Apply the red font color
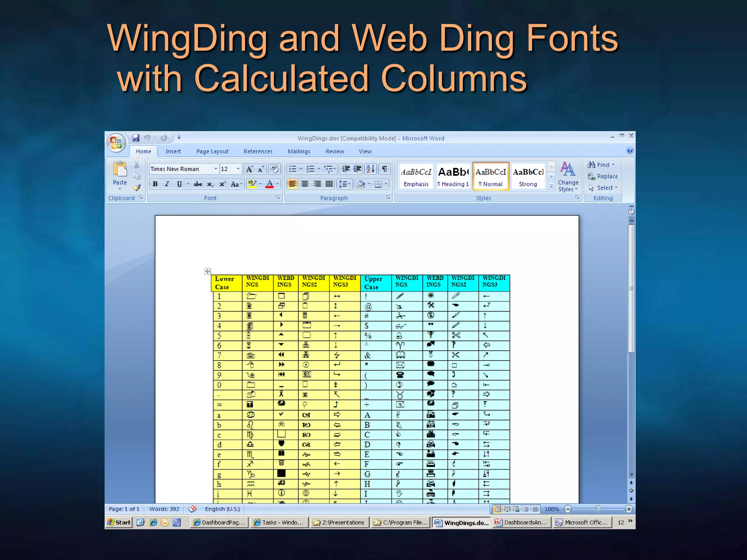747x560 pixels. tap(270, 184)
